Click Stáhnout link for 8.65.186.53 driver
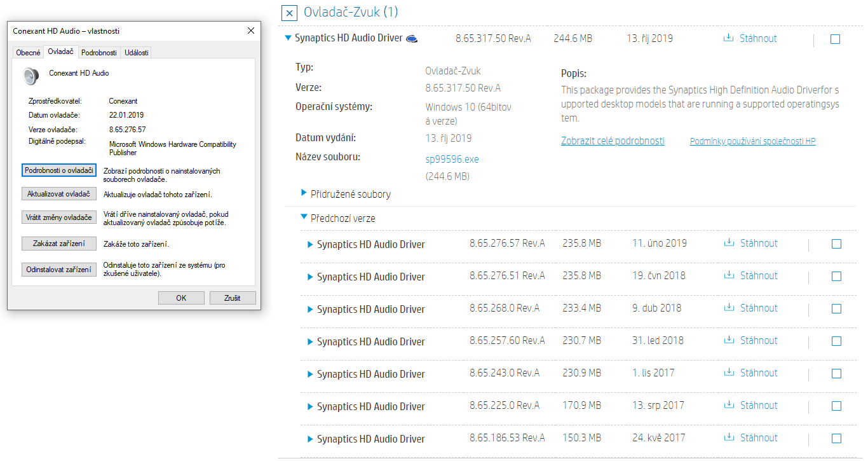The height and width of the screenshot is (461, 868). tap(759, 437)
